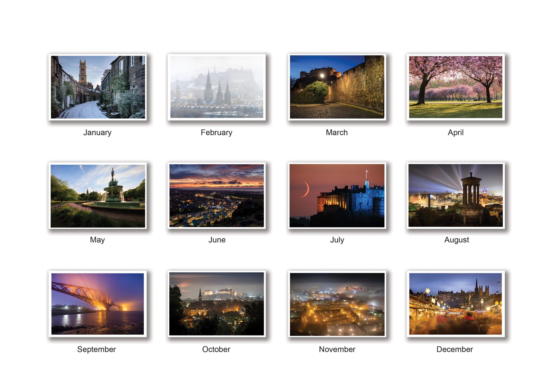Select the November foggy city lights photo
This screenshot has height=392, width=555.
337,304
